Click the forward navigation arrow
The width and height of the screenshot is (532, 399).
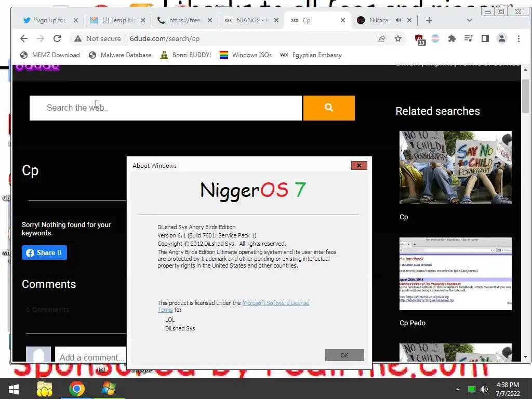coord(41,38)
